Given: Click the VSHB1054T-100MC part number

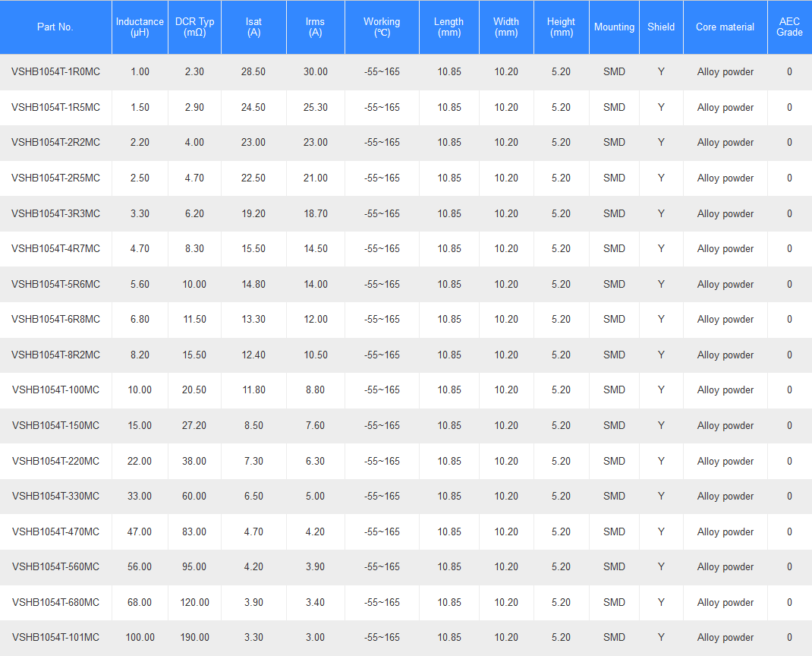Looking at the screenshot, I should point(55,389).
